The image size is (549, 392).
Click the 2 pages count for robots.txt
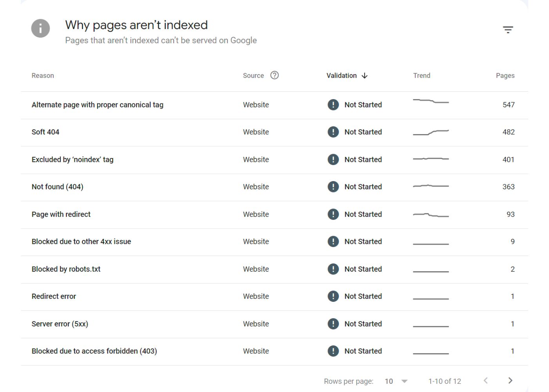point(513,269)
